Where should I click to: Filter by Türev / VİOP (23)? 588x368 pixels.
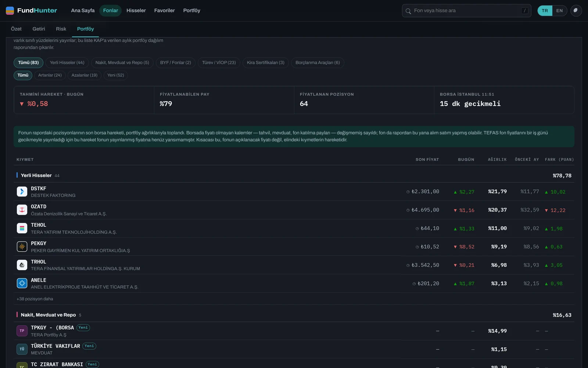pos(219,63)
